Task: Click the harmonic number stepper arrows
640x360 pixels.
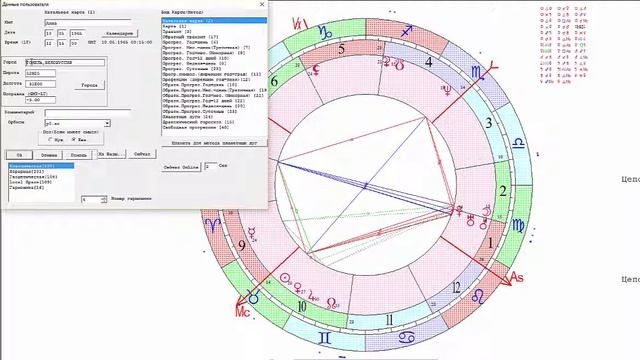Action: (104, 199)
